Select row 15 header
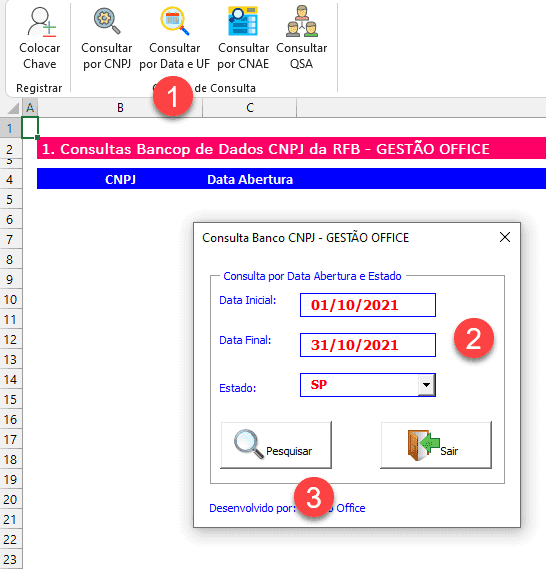The image size is (546, 569). 10,399
